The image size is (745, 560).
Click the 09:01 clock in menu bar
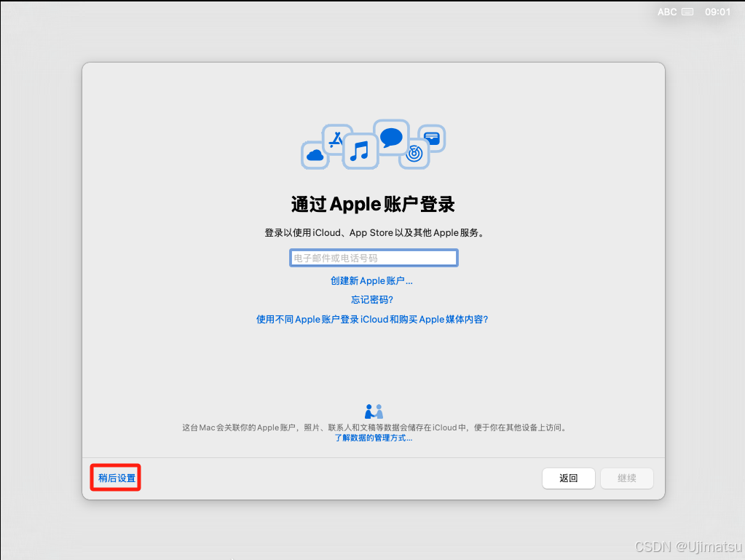click(x=717, y=12)
